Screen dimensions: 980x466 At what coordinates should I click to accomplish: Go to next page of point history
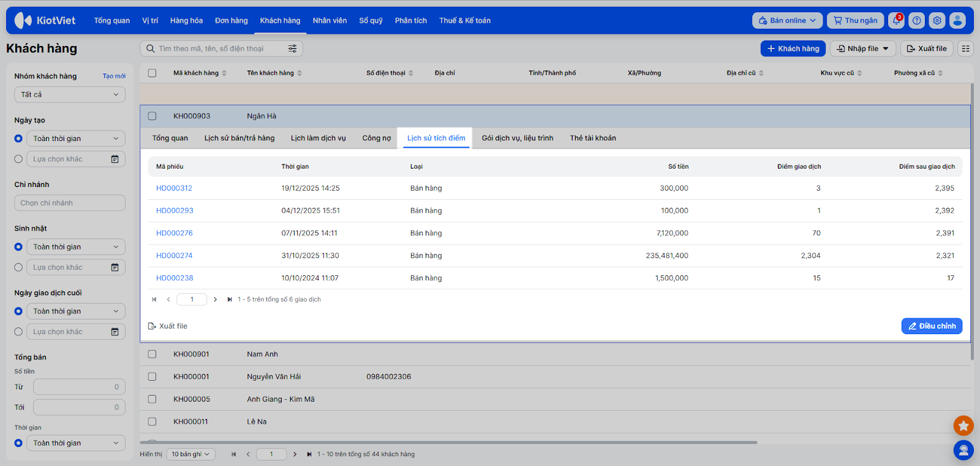215,300
